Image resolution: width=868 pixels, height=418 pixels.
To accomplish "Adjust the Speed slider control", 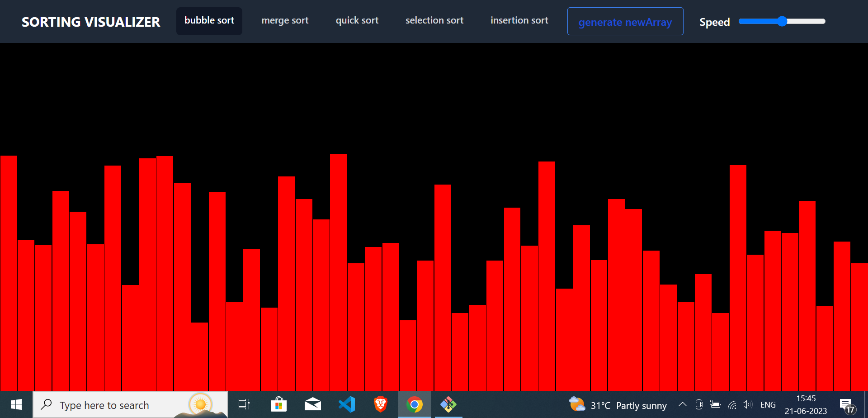I will [782, 21].
